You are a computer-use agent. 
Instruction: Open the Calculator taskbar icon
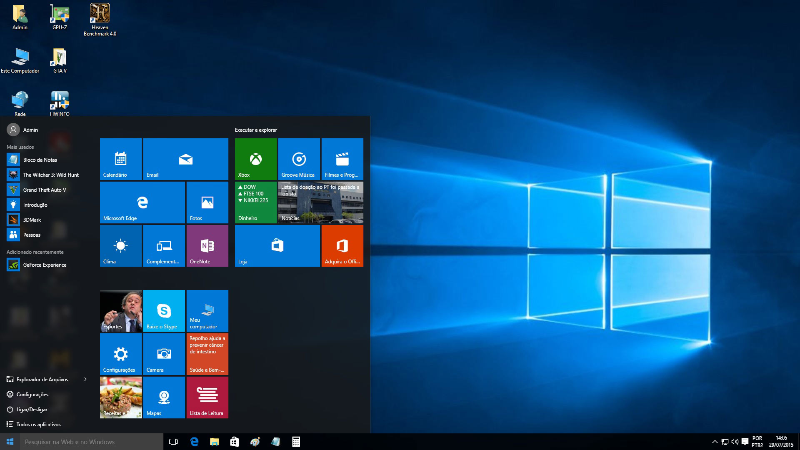pyautogui.click(x=296, y=442)
